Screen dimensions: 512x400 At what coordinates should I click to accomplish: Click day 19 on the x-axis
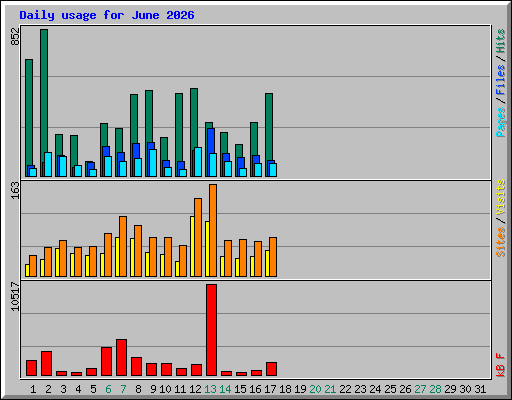click(x=300, y=389)
